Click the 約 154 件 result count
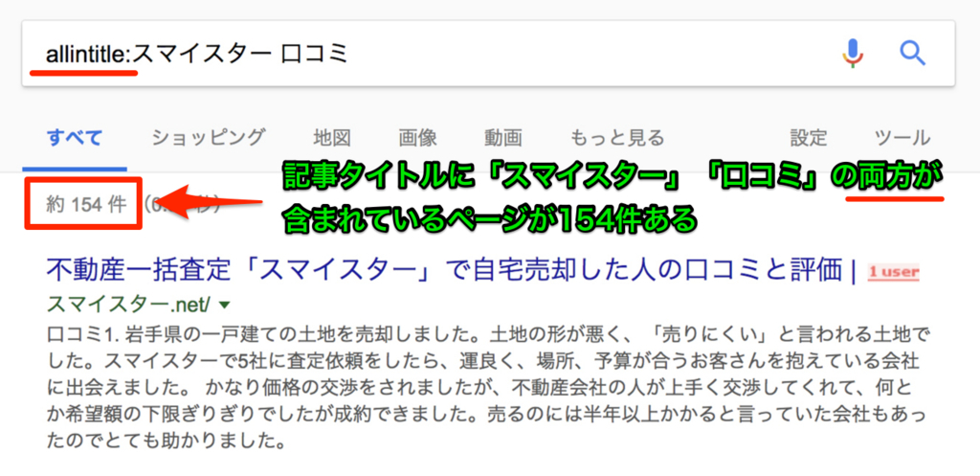This screenshot has height=476, width=980. pyautogui.click(x=86, y=205)
